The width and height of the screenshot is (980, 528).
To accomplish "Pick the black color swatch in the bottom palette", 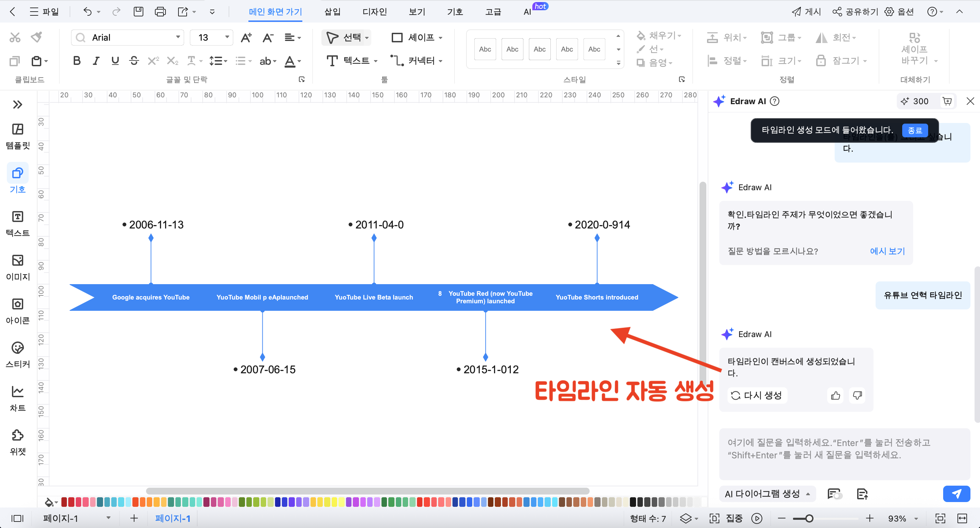I will pyautogui.click(x=633, y=502).
